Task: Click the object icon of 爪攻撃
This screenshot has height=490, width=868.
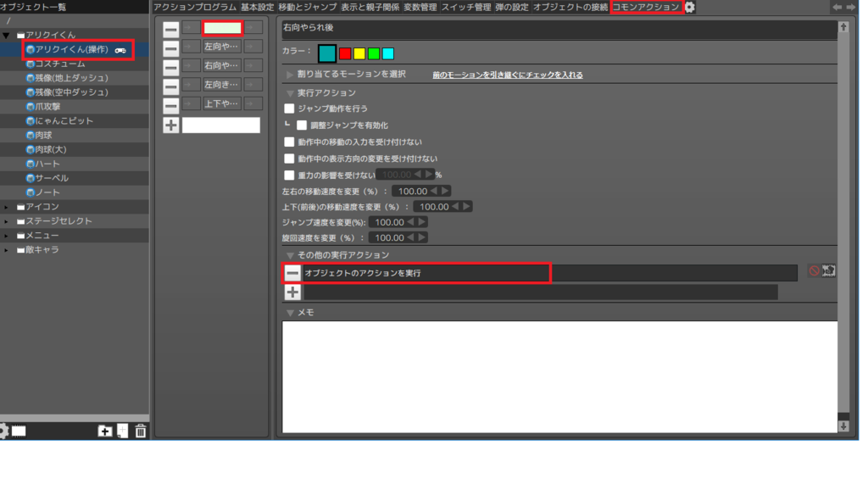Action: [x=31, y=106]
